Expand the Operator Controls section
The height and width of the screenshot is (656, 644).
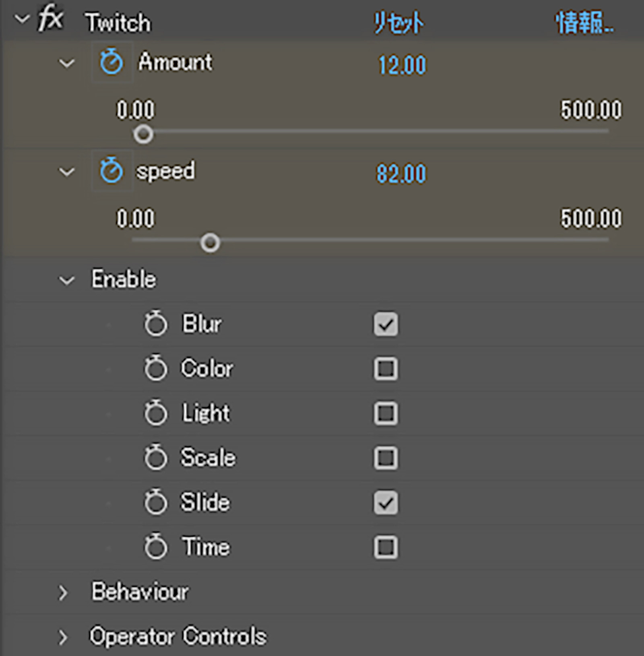coord(63,637)
